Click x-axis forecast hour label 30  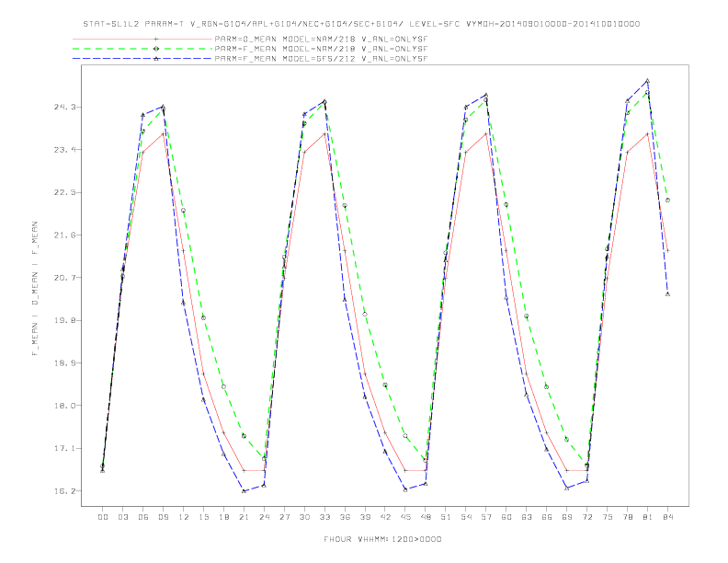(x=304, y=517)
